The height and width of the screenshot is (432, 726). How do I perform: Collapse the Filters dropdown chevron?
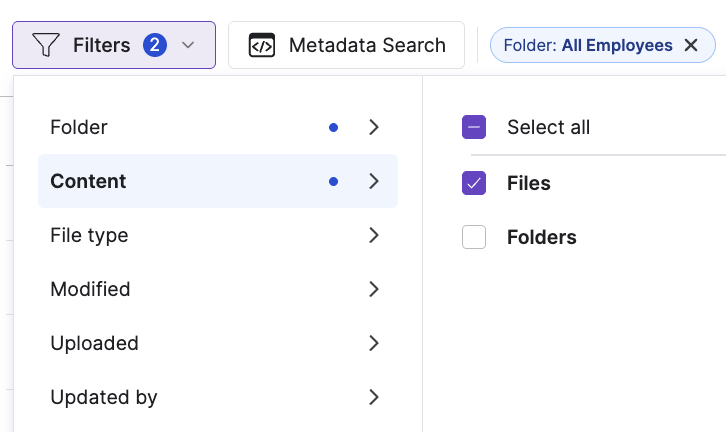[x=188, y=45]
